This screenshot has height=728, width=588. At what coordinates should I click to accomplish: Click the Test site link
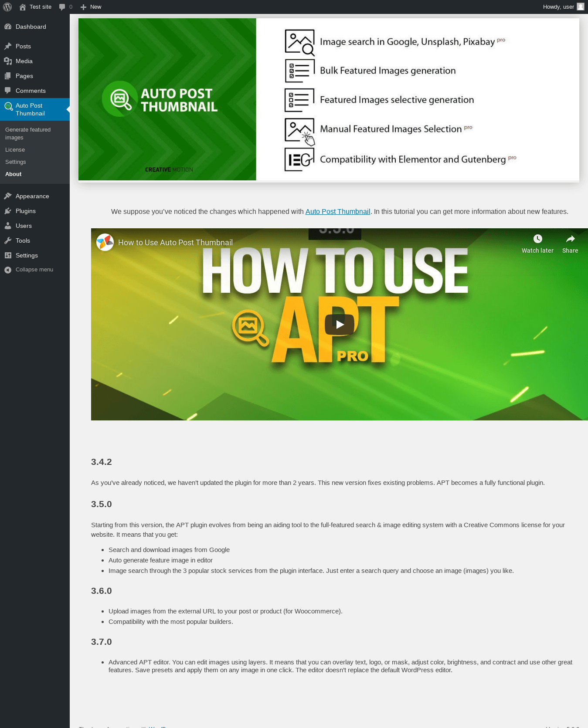point(41,7)
